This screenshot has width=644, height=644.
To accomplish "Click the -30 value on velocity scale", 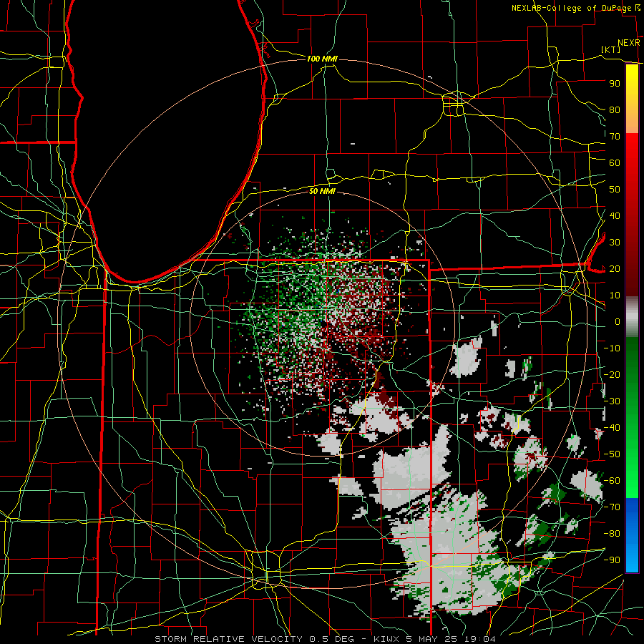I will tap(612, 401).
